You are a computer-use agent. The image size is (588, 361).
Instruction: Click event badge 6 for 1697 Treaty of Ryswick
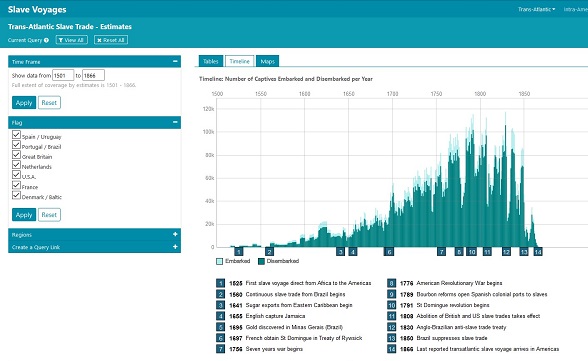[220, 338]
